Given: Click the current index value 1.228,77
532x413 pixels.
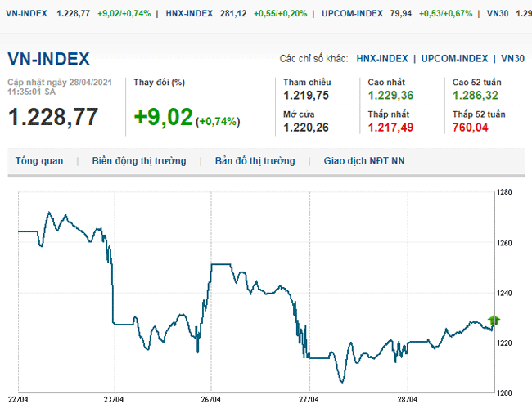Looking at the screenshot, I should 52,117.
